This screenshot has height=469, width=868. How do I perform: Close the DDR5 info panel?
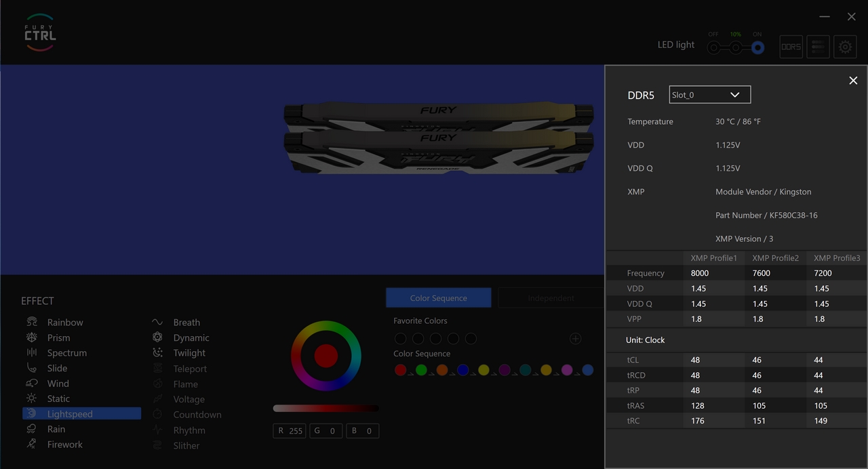tap(853, 81)
